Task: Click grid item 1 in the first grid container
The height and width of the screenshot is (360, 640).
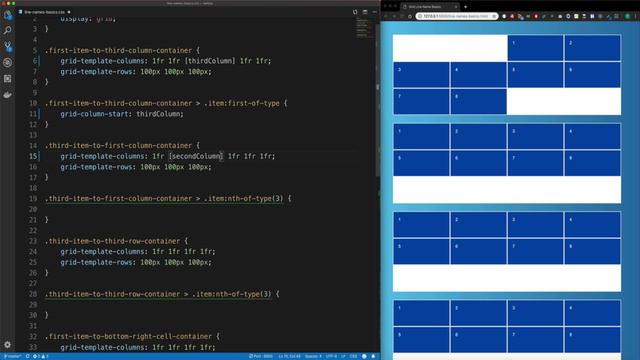Action: [535, 48]
